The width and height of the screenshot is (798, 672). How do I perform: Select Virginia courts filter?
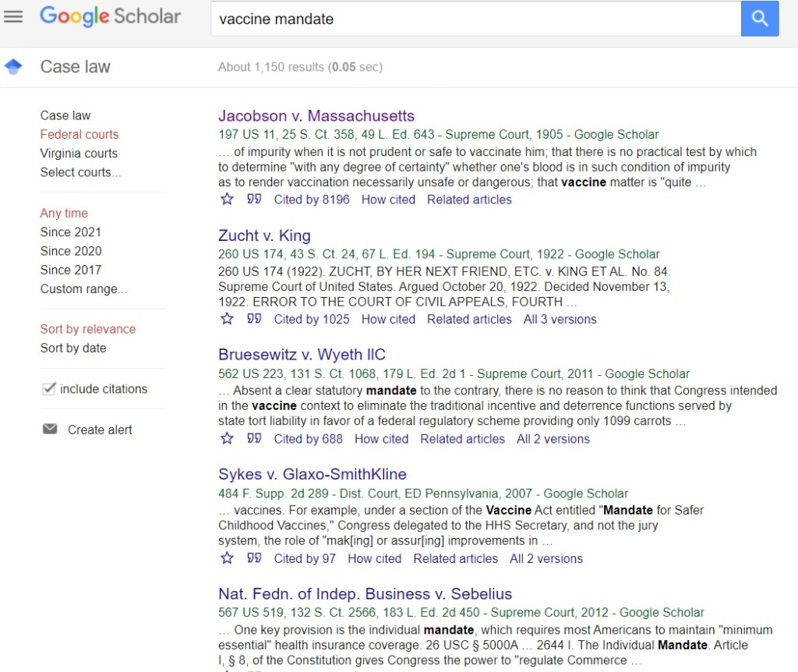tap(79, 154)
